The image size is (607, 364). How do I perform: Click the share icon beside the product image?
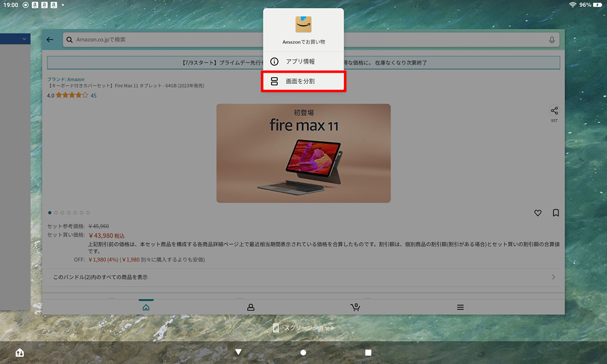554,111
